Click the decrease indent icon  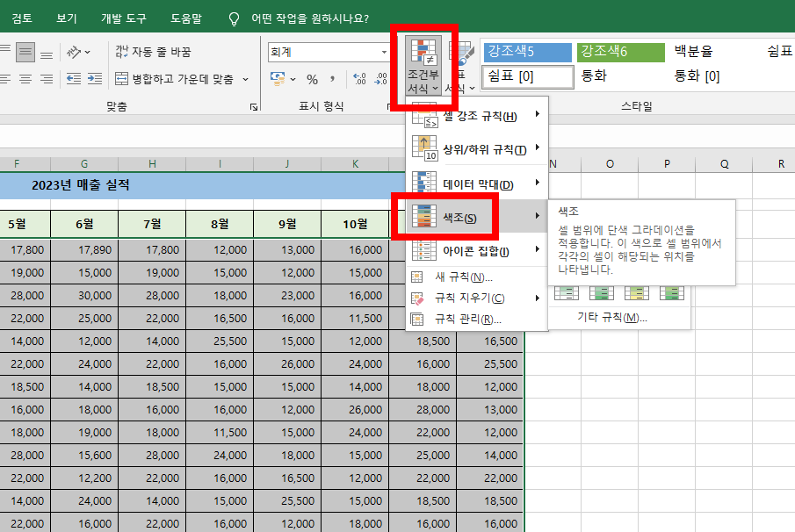[x=74, y=79]
